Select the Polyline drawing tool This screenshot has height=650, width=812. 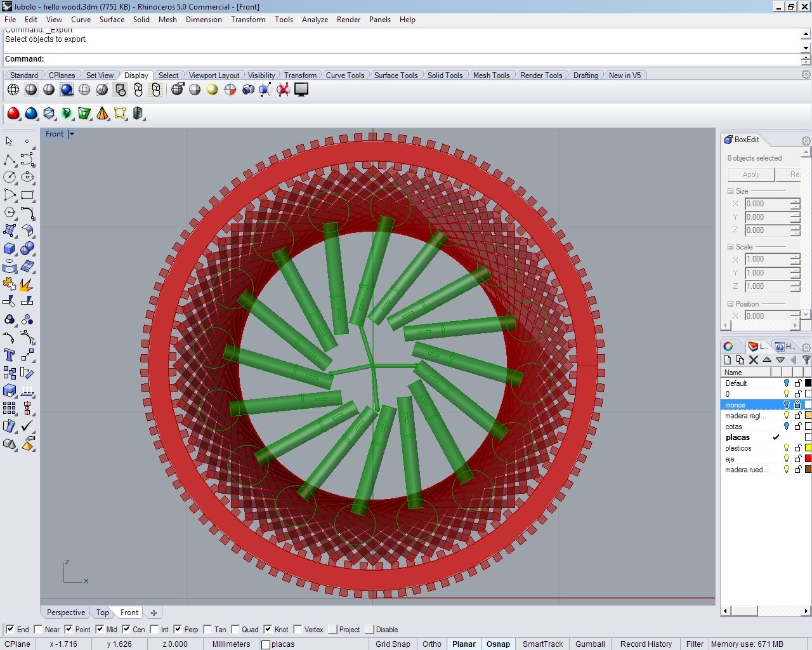pos(10,159)
